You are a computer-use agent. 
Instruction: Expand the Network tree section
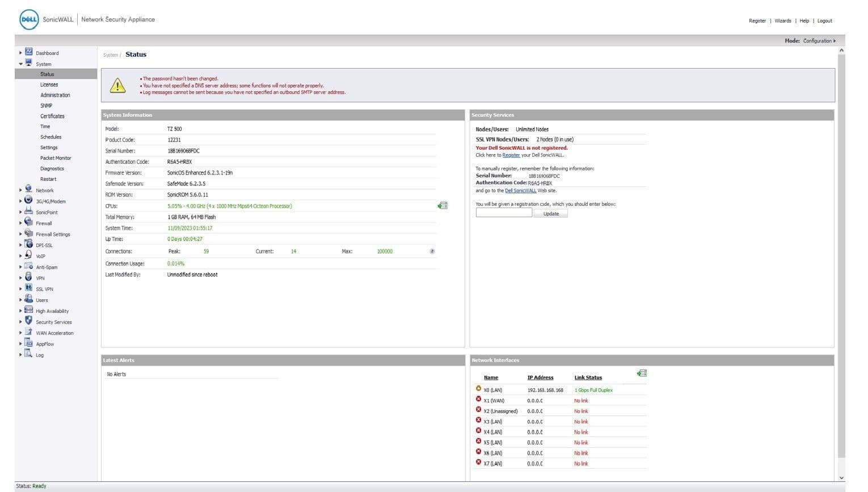tap(21, 190)
